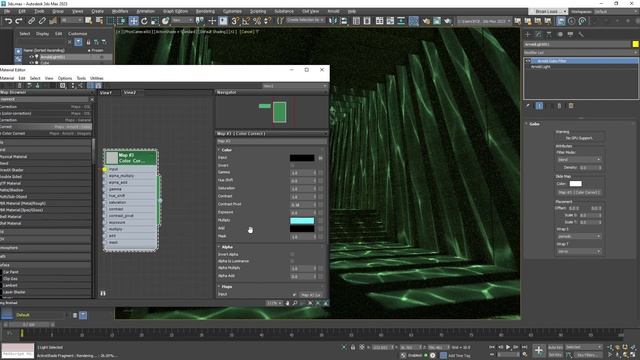Screen dimensions: 640x360
Task: Switch to View2 tab in Material Editor
Action: click(130, 93)
